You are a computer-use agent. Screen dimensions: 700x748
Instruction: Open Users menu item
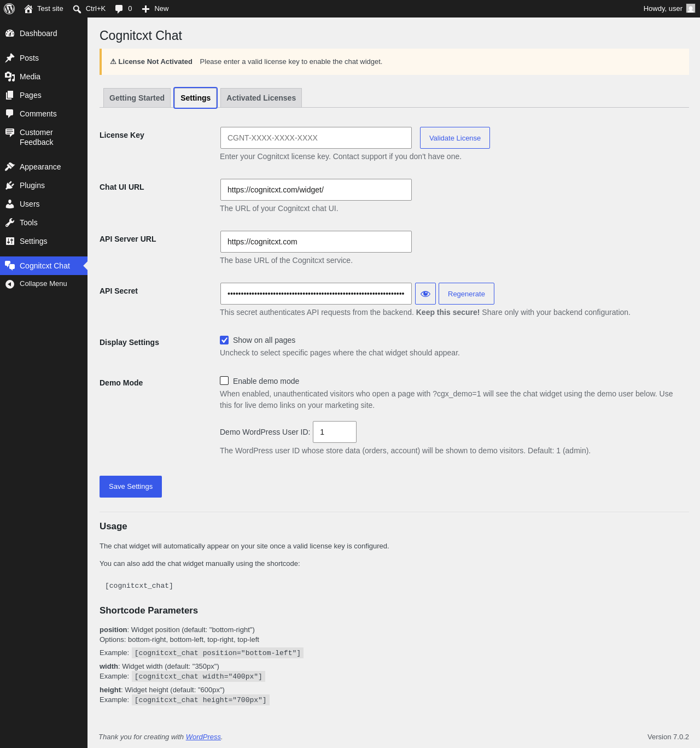(44, 204)
